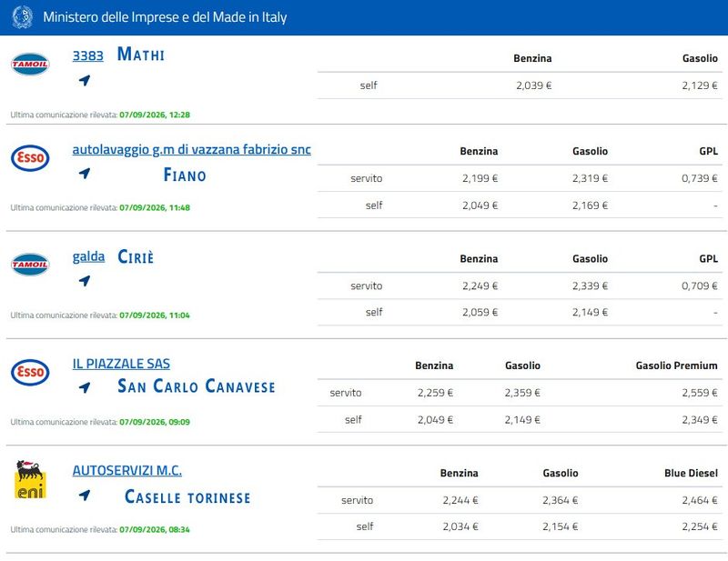Open autolavaggio g.m di vazzana fabrizio snc link
This screenshot has width=728, height=561.
tap(192, 149)
